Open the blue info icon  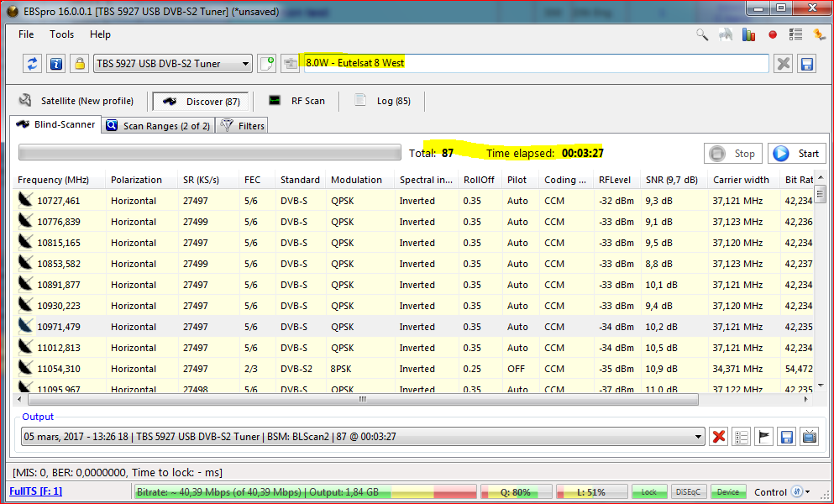[56, 64]
